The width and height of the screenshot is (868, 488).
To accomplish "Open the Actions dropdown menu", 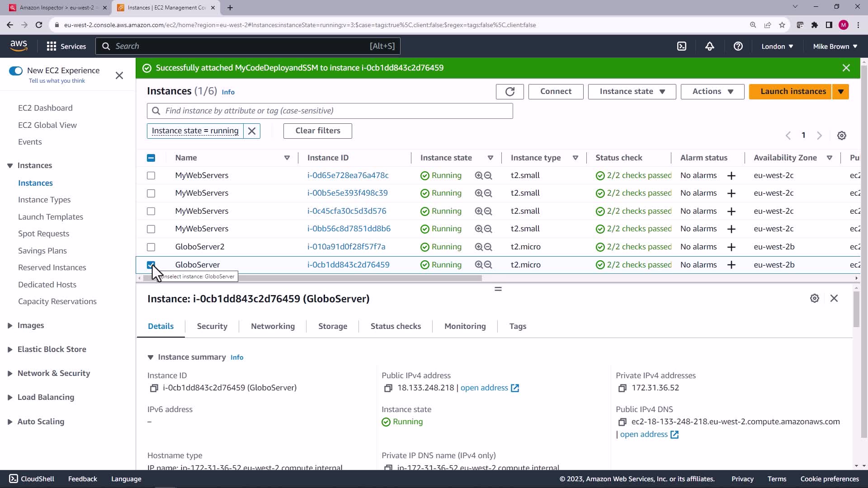I will pyautogui.click(x=712, y=92).
